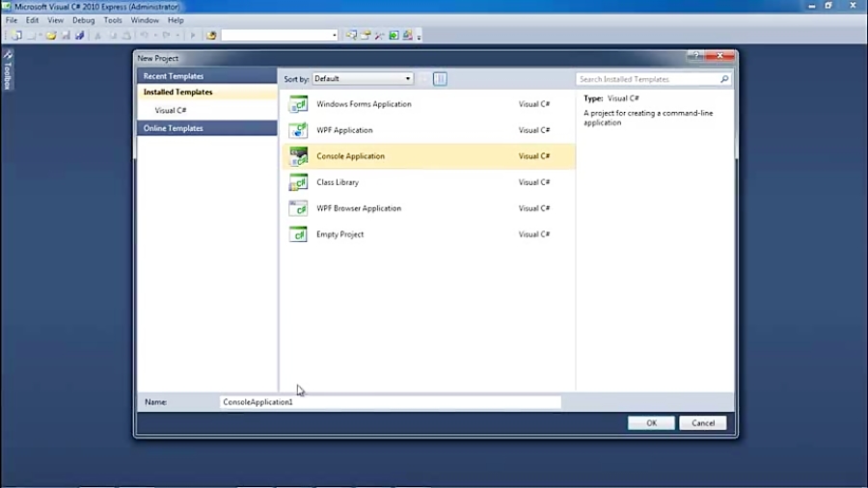Select the 'Class Library' template name
868x488 pixels.
point(338,182)
